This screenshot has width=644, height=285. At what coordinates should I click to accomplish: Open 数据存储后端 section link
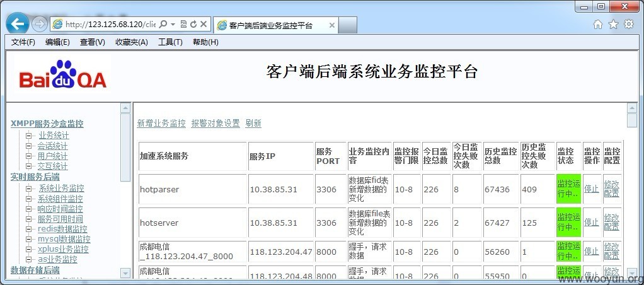tap(35, 270)
